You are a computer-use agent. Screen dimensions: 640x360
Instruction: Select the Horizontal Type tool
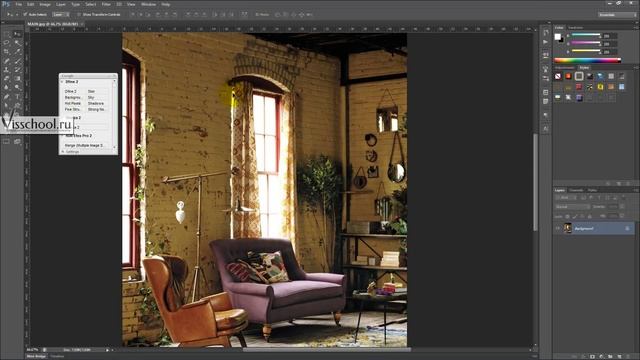[17, 97]
